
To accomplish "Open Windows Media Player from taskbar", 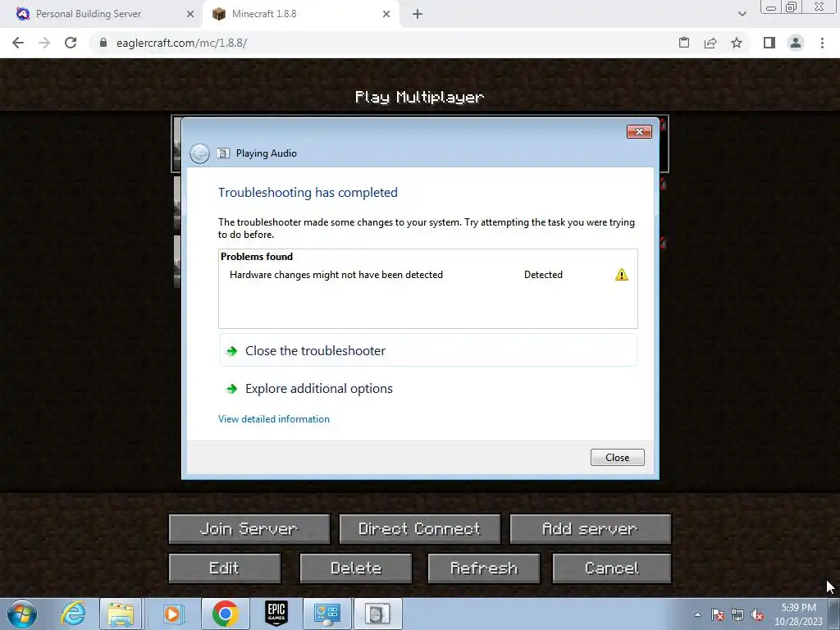I will coord(172,614).
